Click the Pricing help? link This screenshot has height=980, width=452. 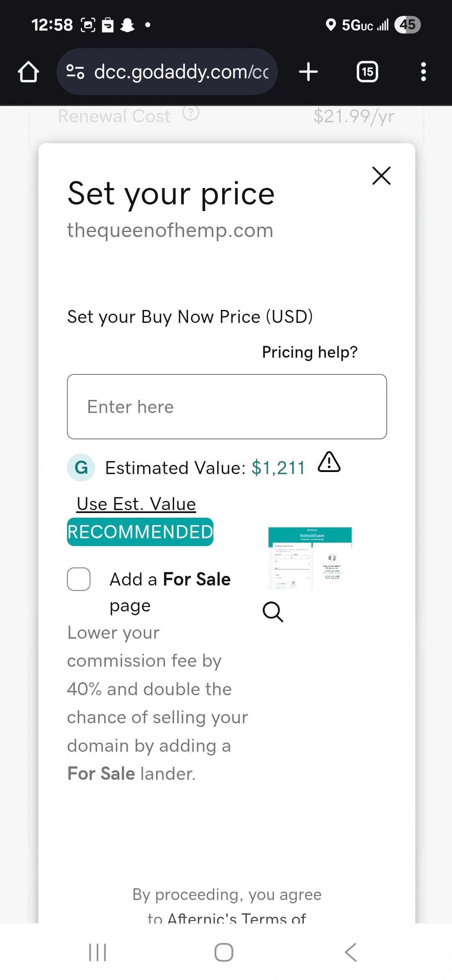tap(310, 352)
